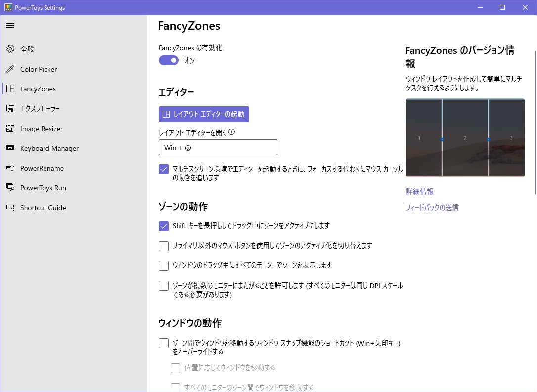Image resolution: width=537 pixels, height=392 pixels.
Task: Open the hamburger navigation menu
Action: 10,25
